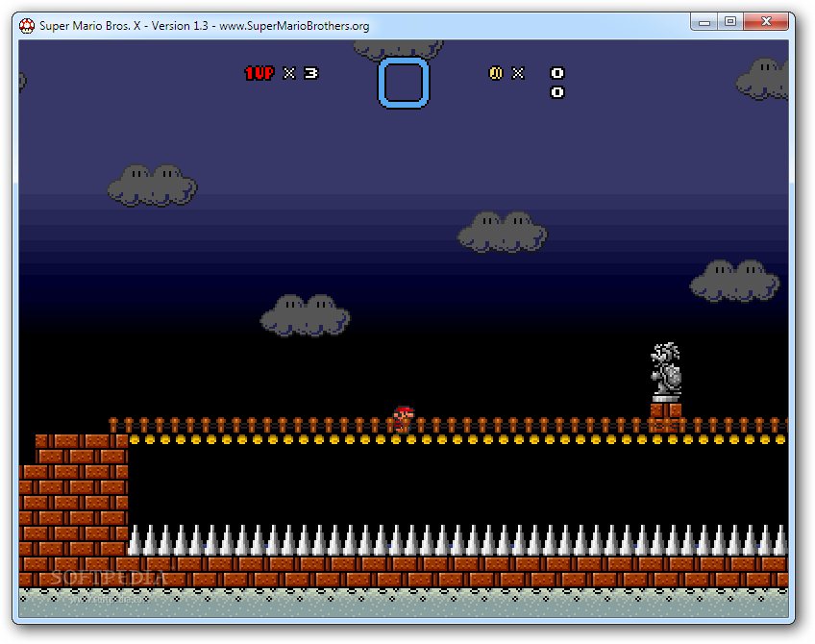Click the window title 'Super Mario Bros. X - Version 1.3'
The width and height of the screenshot is (815, 644).
[124, 26]
